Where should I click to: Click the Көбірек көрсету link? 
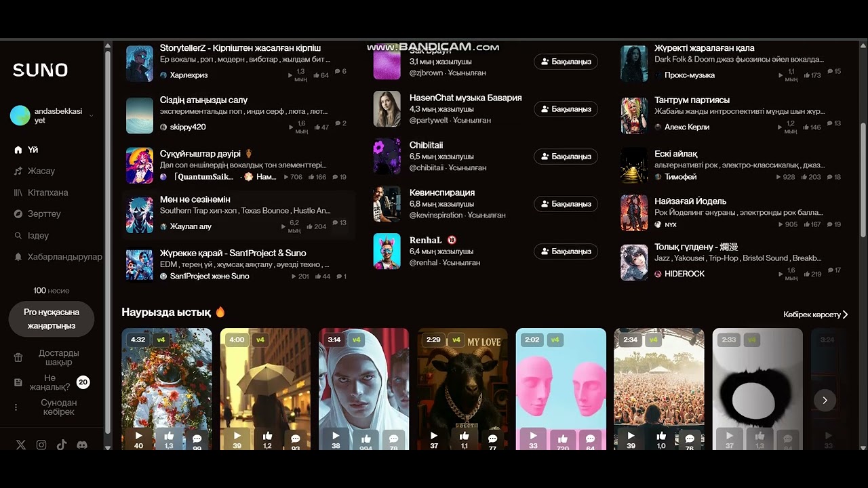[x=815, y=314]
